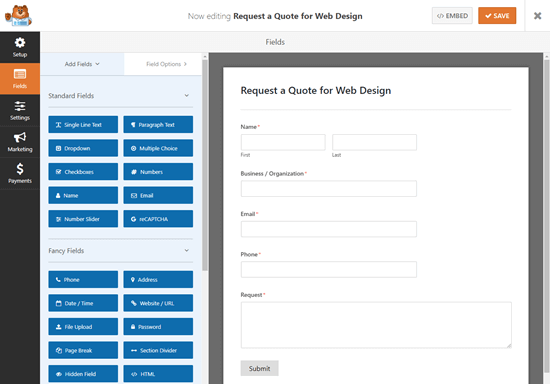Add a Dropdown field
This screenshot has width=550, height=384.
pyautogui.click(x=83, y=148)
